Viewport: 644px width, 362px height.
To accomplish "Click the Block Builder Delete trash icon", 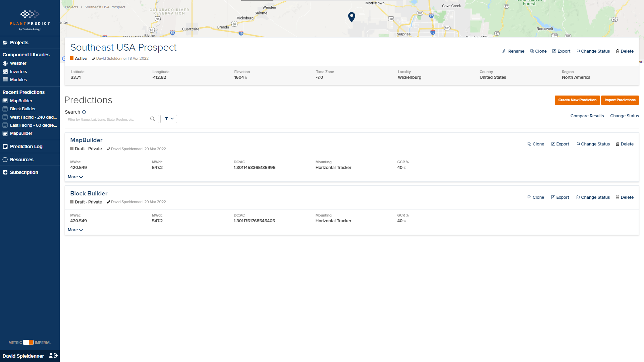I will 618,197.
